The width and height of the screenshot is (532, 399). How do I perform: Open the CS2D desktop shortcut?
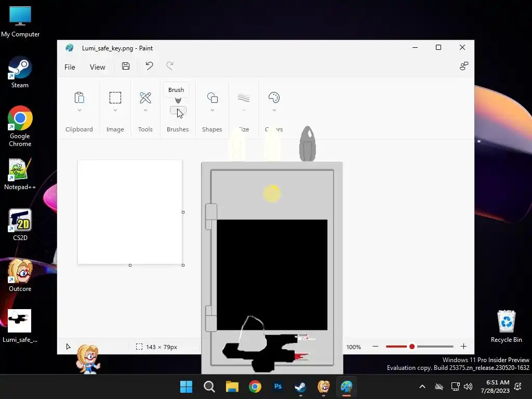(20, 225)
